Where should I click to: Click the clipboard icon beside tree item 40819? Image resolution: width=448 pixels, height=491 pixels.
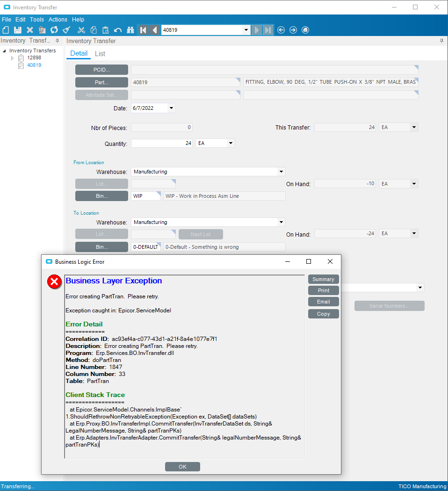click(21, 65)
